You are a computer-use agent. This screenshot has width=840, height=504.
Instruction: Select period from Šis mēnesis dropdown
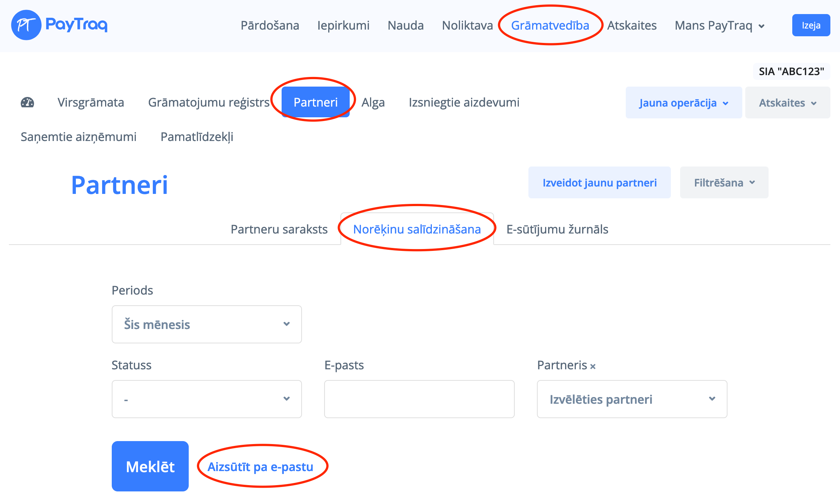coord(206,325)
